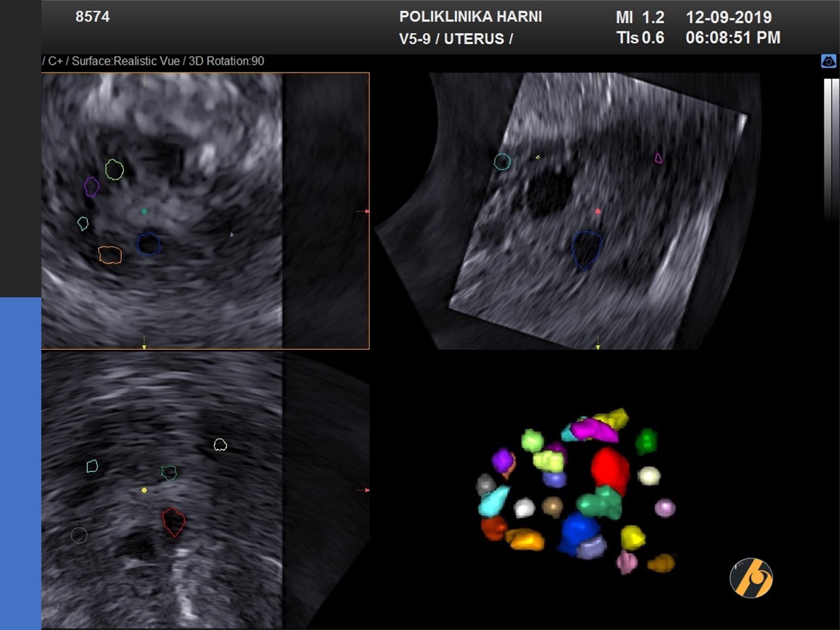Image resolution: width=840 pixels, height=630 pixels.
Task: Select the blue contoured follicle in plane A
Action: [149, 245]
